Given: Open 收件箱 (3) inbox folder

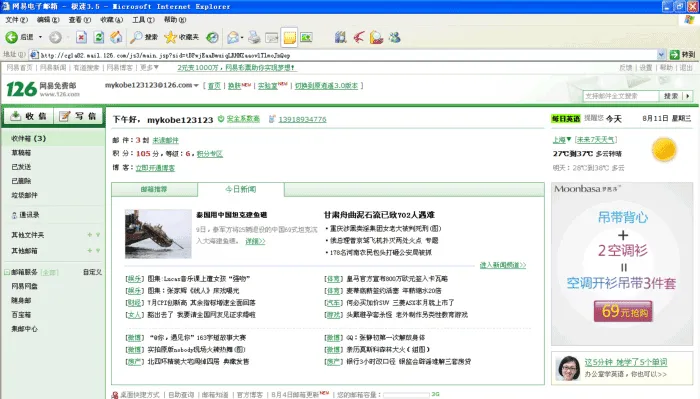Looking at the screenshot, I should click(29, 138).
